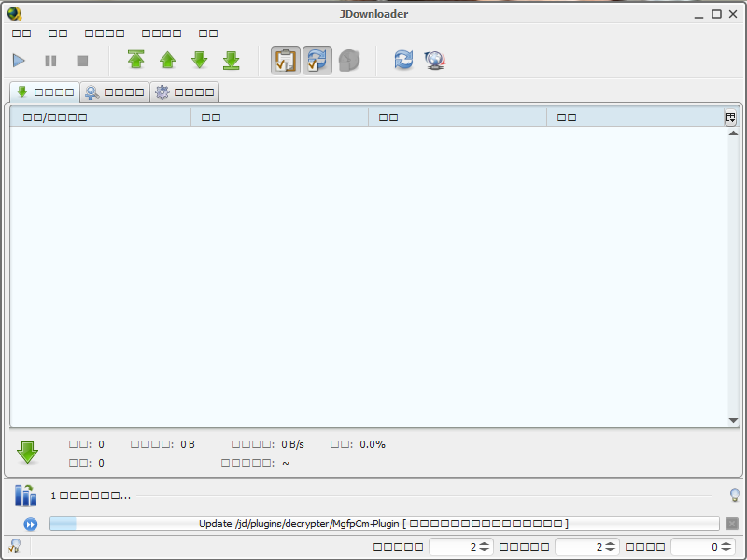This screenshot has height=560, width=747.
Task: Click the greyed-out round icon in the toolbar
Action: (x=349, y=61)
